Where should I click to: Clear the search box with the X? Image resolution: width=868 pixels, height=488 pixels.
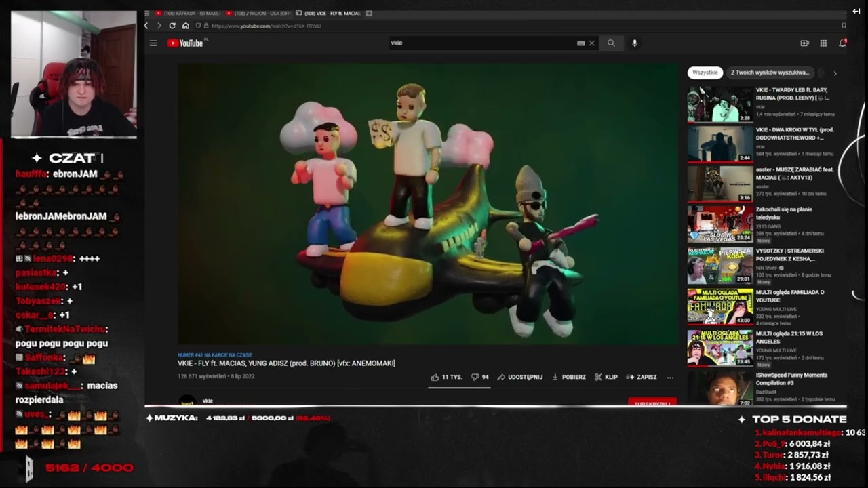(591, 43)
